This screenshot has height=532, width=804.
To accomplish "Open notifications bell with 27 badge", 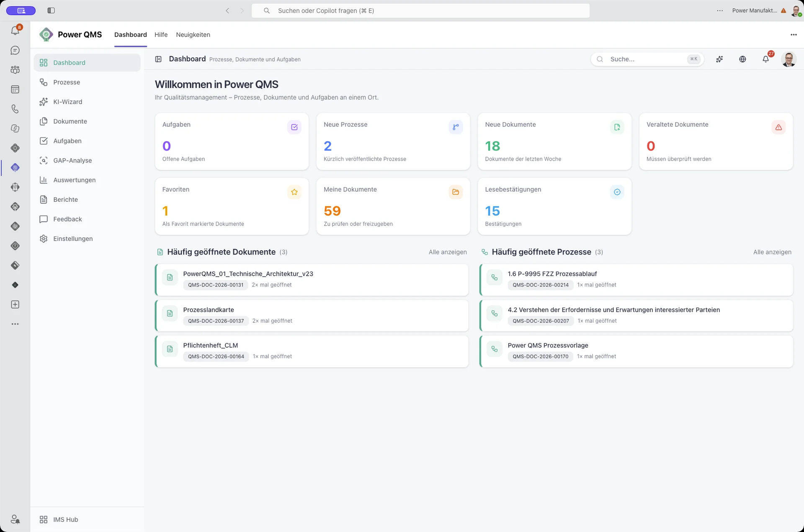I will pyautogui.click(x=766, y=59).
